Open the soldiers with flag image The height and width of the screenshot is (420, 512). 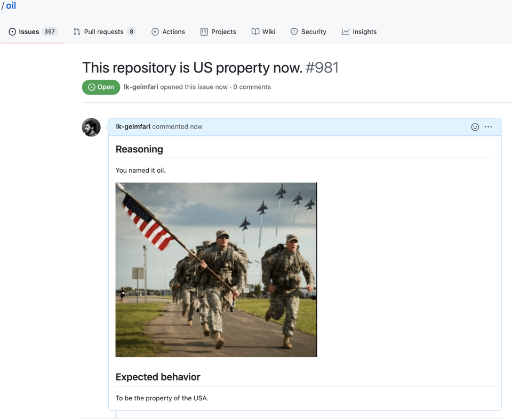(x=216, y=269)
